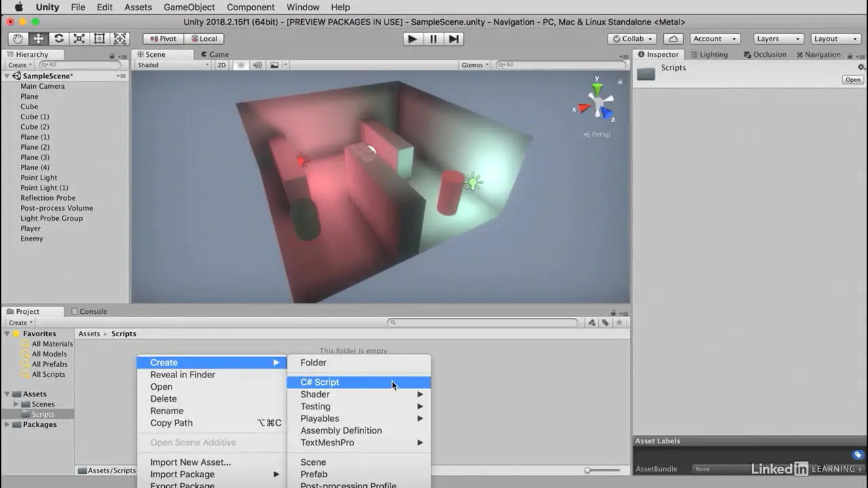Select the Rect Transform tool
This screenshot has width=868, height=488.
[x=100, y=39]
